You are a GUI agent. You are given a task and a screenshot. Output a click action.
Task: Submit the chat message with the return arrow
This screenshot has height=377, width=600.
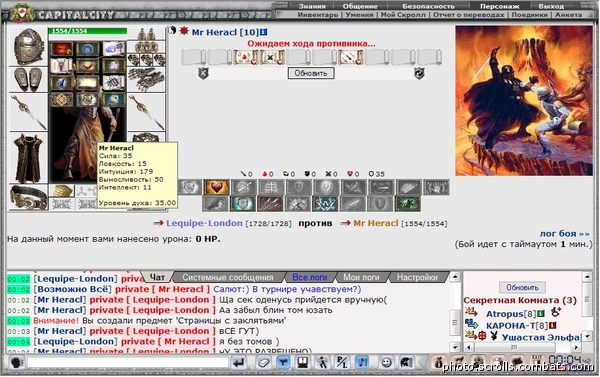point(239,362)
